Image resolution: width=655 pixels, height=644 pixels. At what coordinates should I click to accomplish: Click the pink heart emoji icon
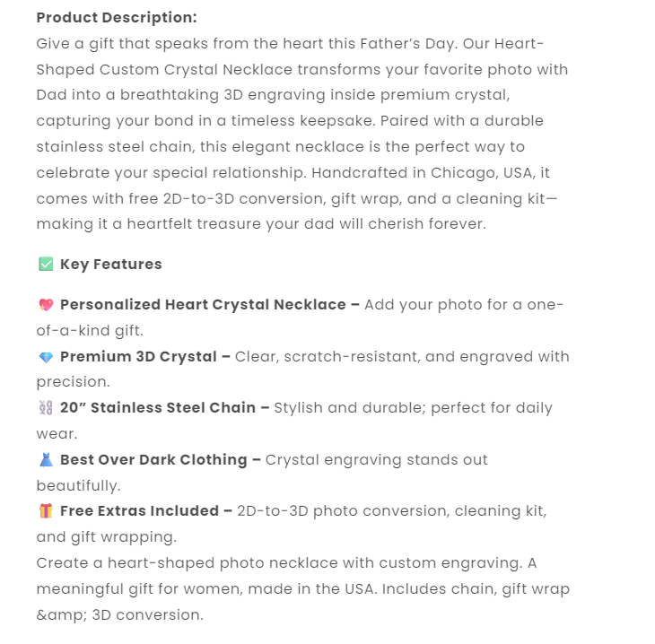point(46,305)
